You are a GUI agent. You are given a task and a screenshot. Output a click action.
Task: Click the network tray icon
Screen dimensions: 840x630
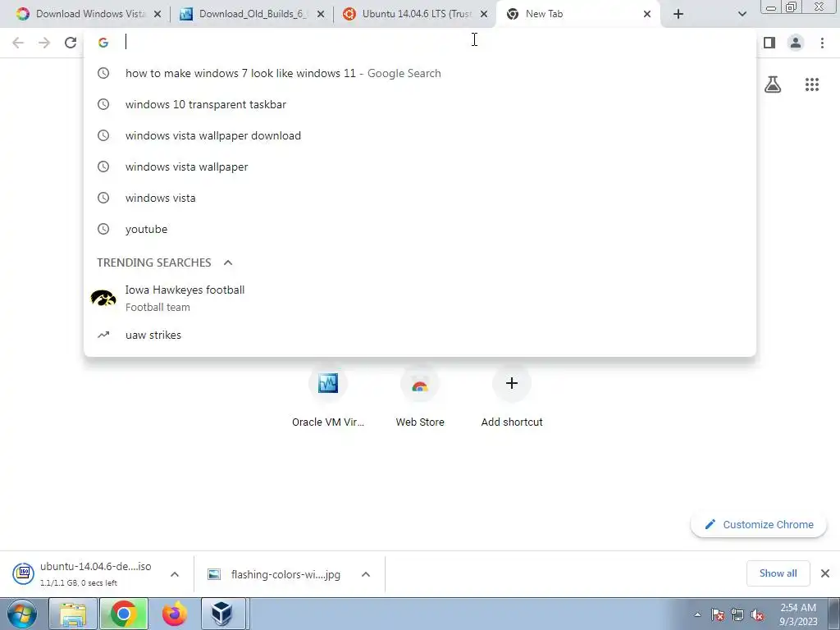pos(737,614)
